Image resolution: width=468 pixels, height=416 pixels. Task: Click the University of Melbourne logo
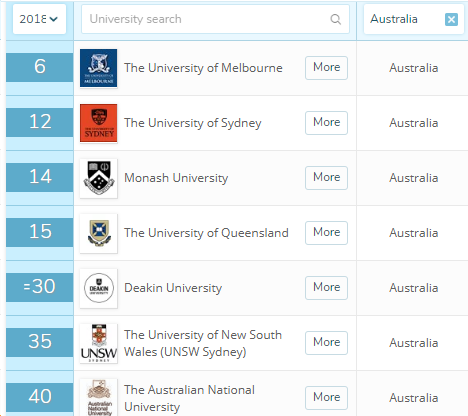[x=99, y=68]
